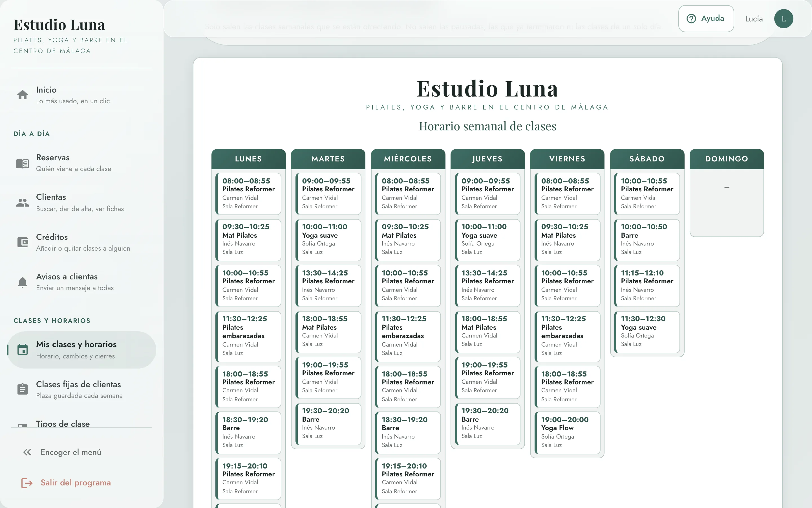This screenshot has height=508, width=812.
Task: Click the Reservas open book icon
Action: (23, 163)
